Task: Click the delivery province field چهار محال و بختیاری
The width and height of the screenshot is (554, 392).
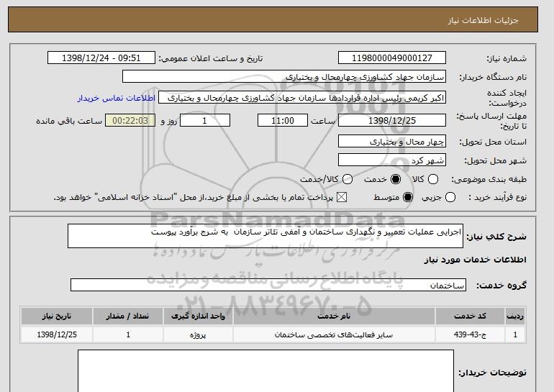Action: coord(392,141)
